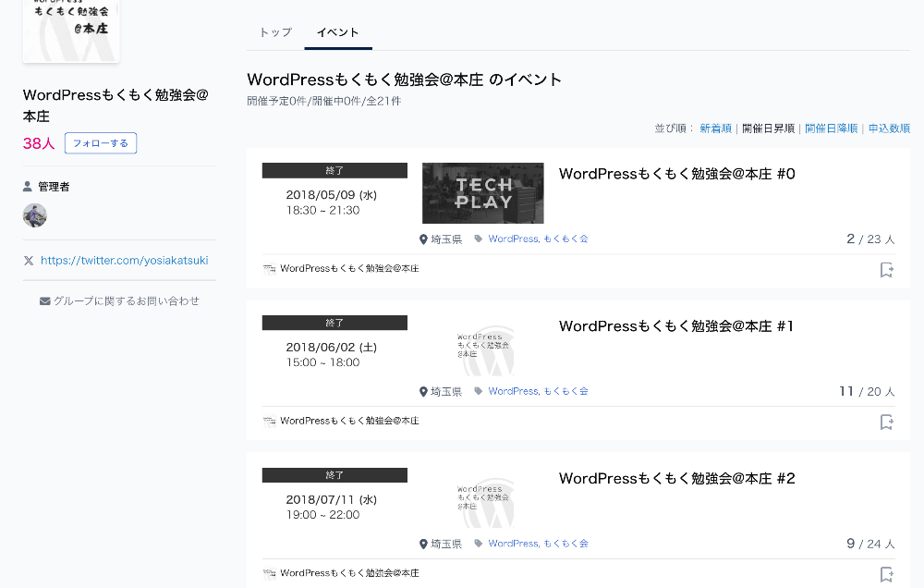The image size is (924, 588).
Task: Click the 終了 status badge of event #1
Action: 334,323
